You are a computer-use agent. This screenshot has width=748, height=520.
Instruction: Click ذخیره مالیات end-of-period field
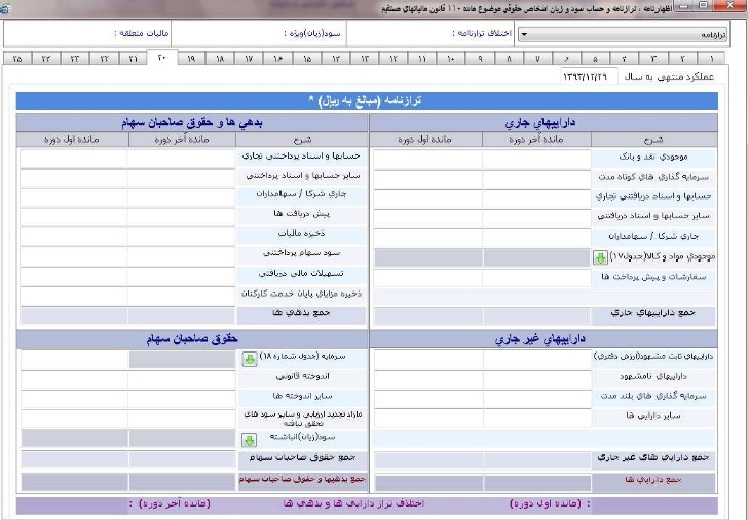coord(181,237)
